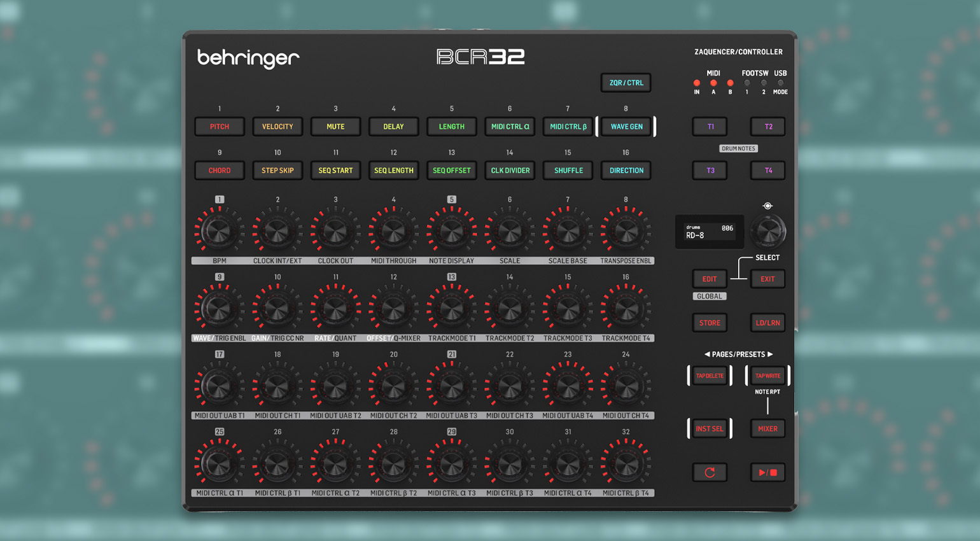Viewport: 980px width, 541px height.
Task: Click the MIDI OUT CH T2 knob
Action: [x=393, y=386]
